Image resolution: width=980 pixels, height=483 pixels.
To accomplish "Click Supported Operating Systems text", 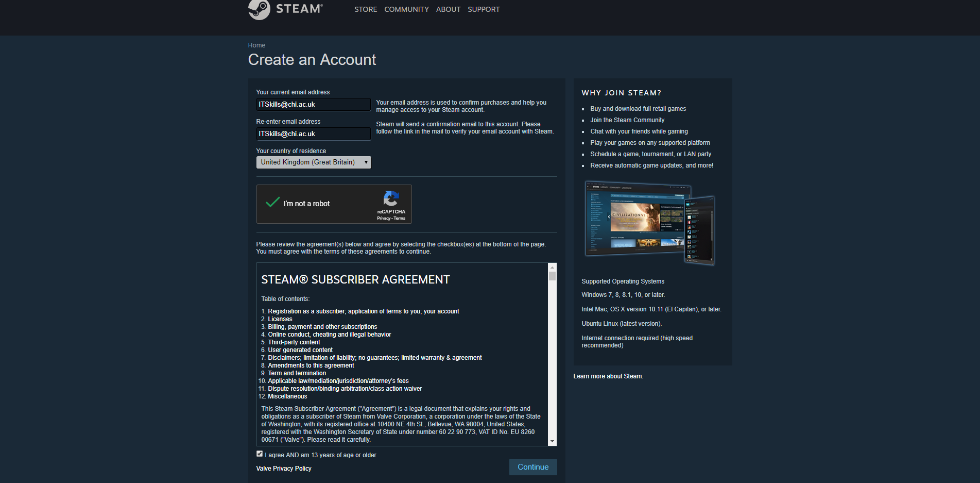I will (623, 281).
